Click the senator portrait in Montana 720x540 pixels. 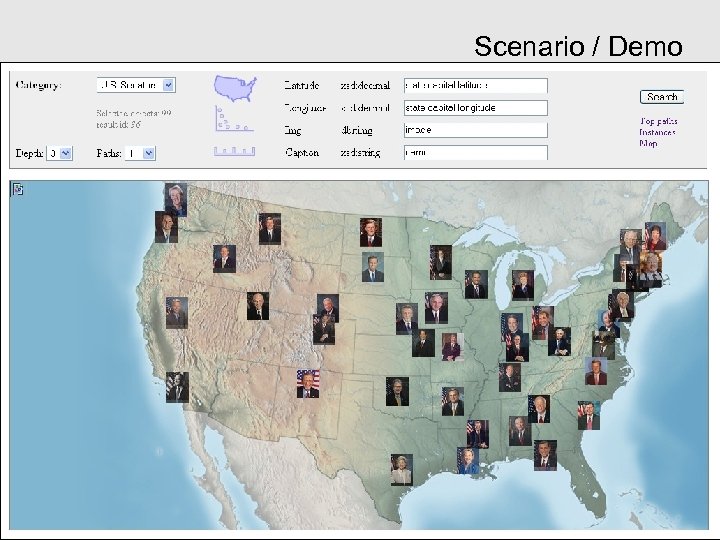point(270,229)
